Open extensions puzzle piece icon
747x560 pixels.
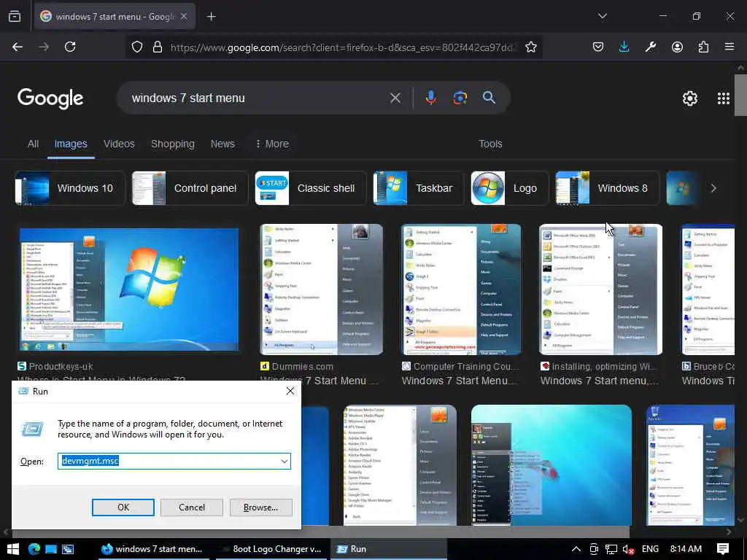tap(703, 47)
